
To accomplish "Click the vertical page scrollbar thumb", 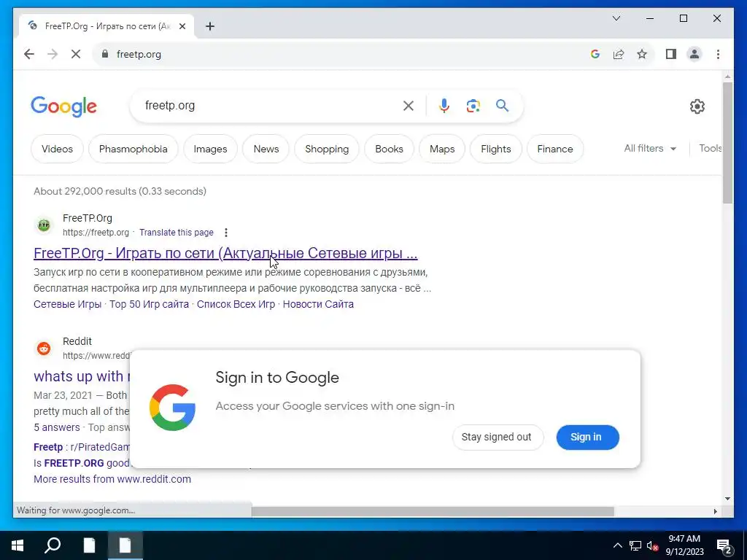I will click(727, 143).
